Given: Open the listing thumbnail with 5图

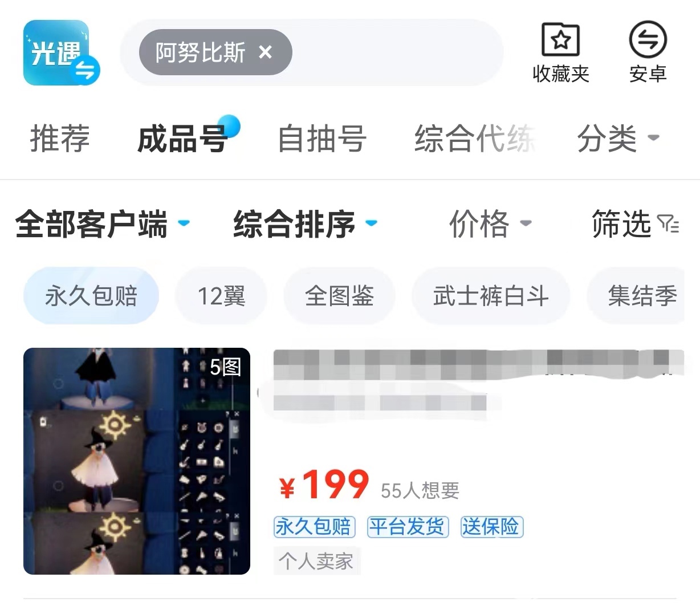Looking at the screenshot, I should pos(137,461).
